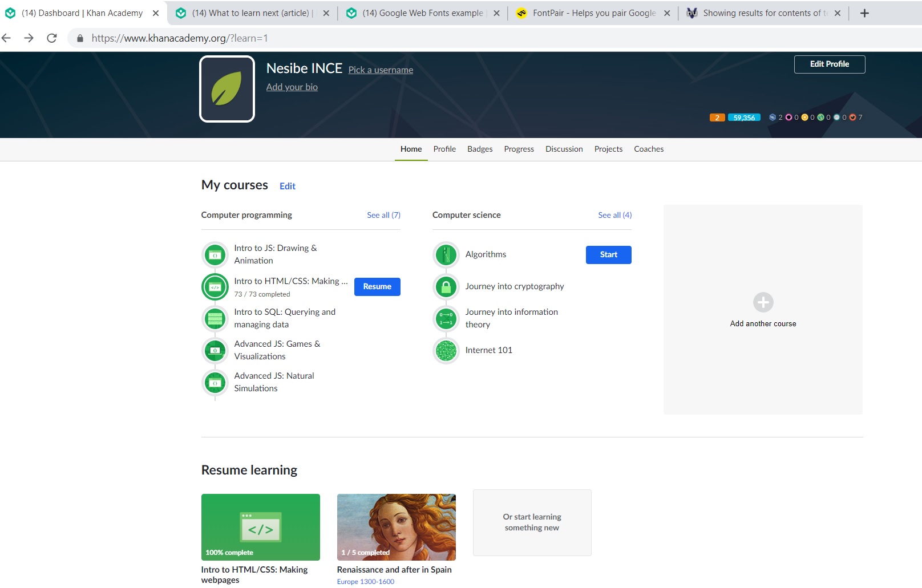The image size is (922, 588).
Task: Click the Renaissance and after in Spain title
Action: click(x=394, y=570)
